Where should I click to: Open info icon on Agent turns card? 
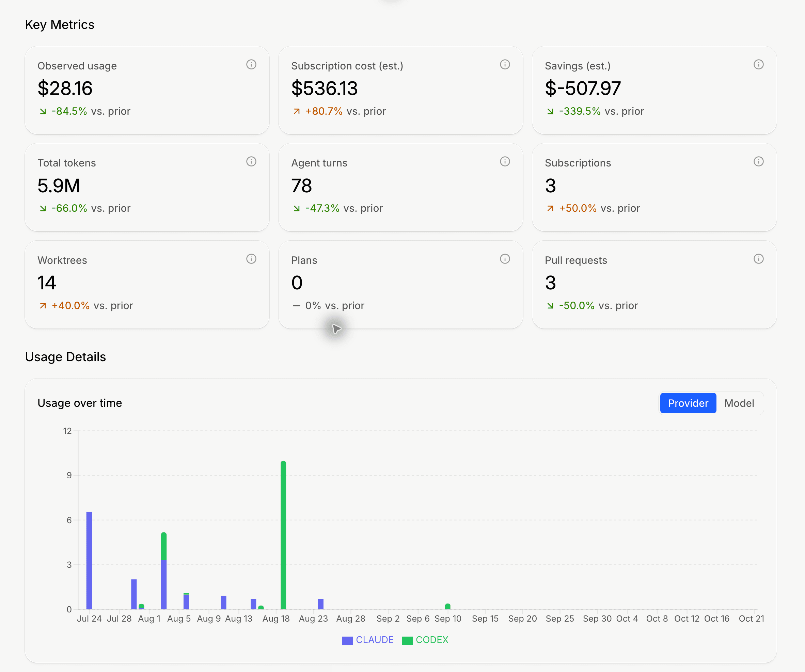point(505,162)
